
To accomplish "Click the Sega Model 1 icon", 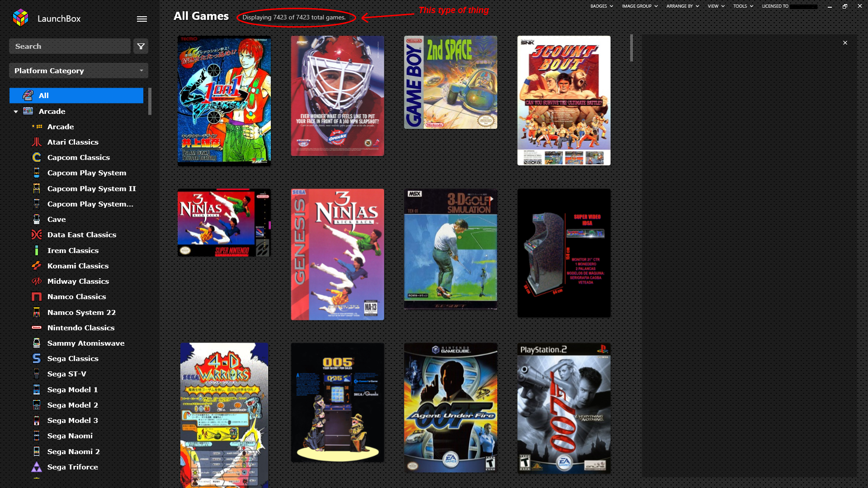I will 37,389.
